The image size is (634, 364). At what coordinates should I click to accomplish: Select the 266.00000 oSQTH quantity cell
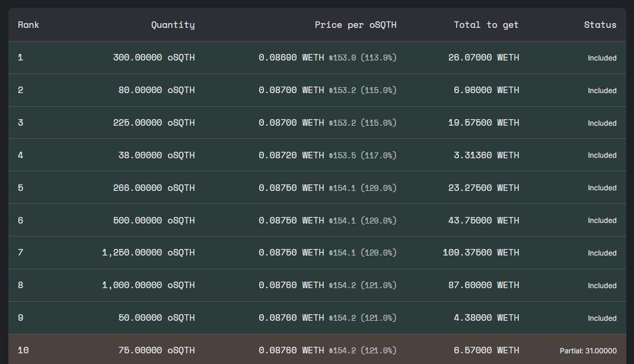pos(154,188)
